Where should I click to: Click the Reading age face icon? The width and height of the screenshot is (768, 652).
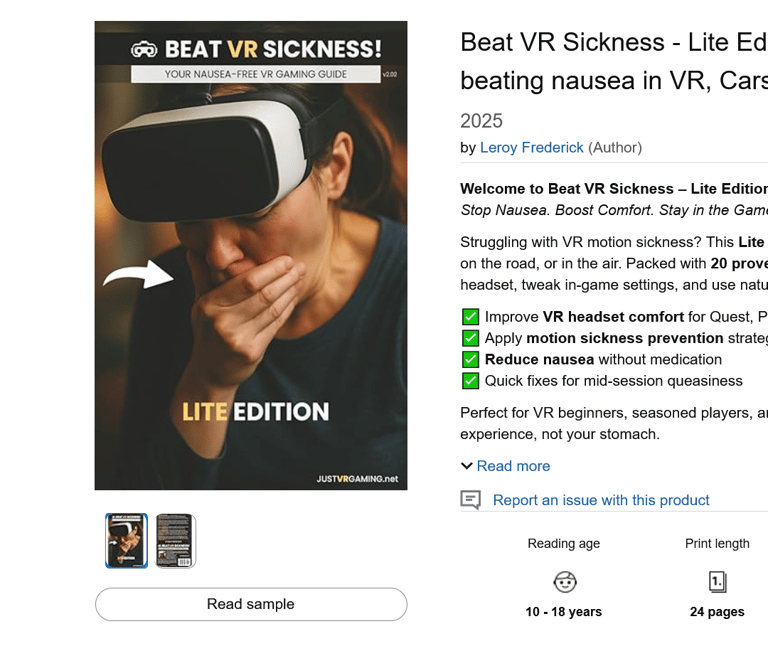pos(565,582)
